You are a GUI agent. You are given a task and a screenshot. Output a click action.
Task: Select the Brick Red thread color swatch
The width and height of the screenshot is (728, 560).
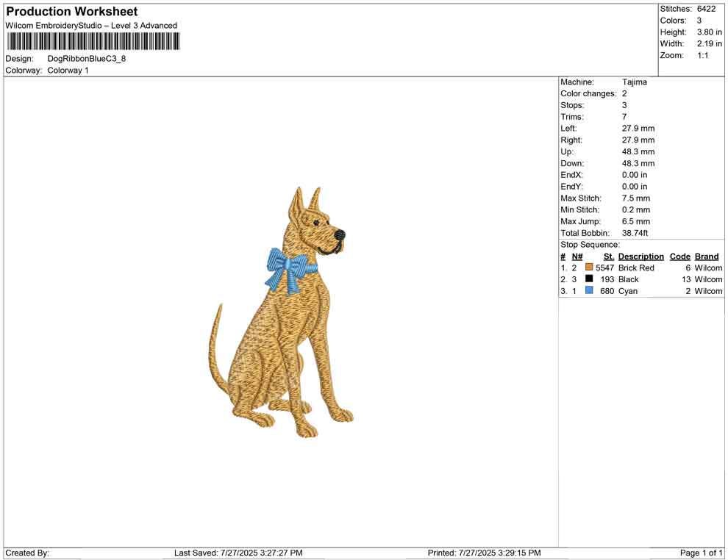click(x=588, y=268)
